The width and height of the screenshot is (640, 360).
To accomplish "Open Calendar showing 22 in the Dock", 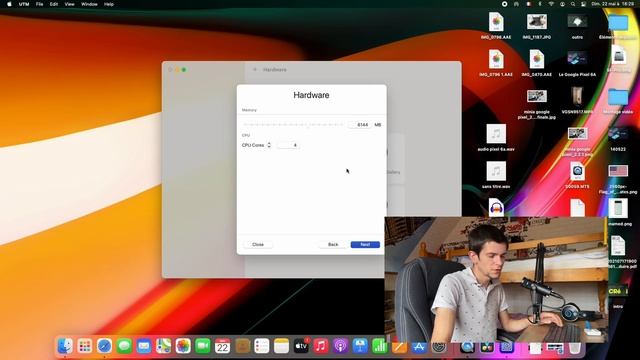I will (x=222, y=346).
